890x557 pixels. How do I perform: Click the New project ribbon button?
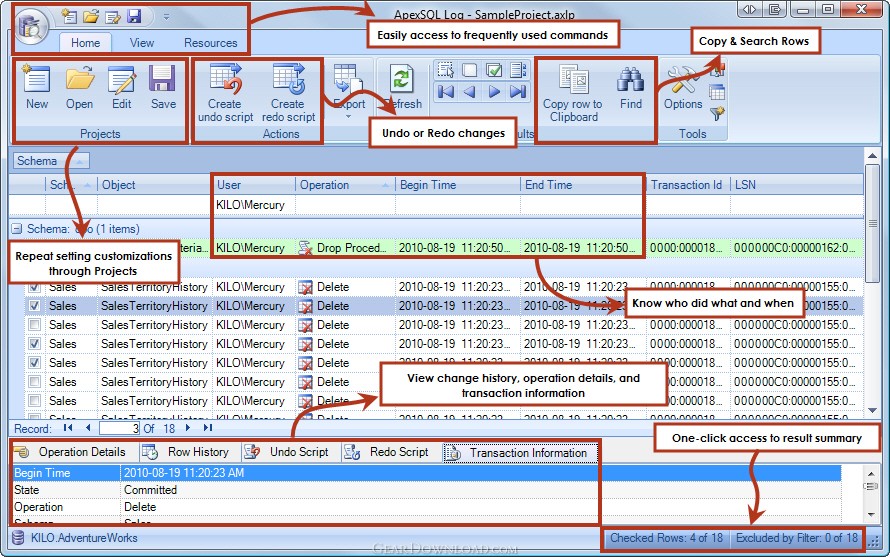coord(37,87)
